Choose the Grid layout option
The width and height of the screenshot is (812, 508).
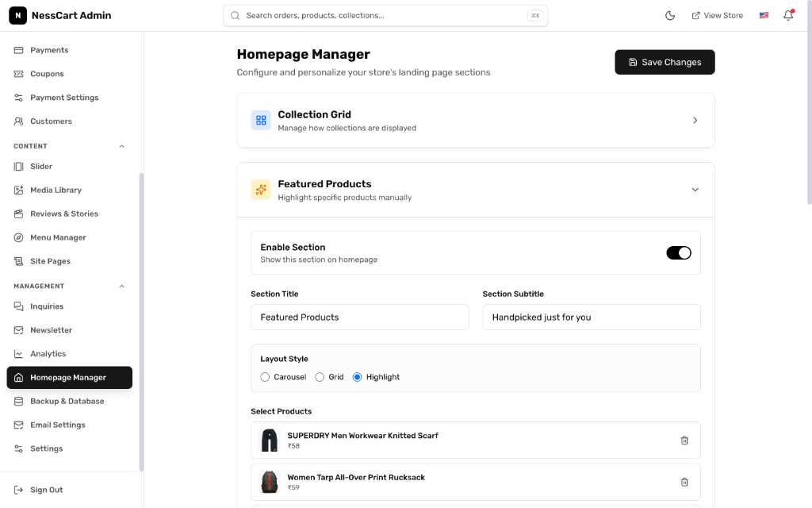coord(320,377)
